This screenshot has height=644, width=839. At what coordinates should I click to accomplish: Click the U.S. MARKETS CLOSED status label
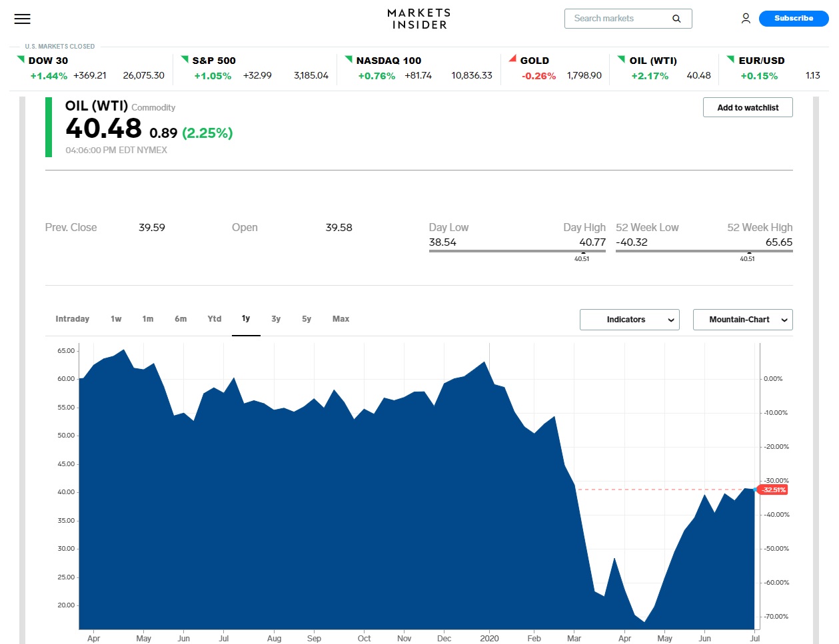60,47
